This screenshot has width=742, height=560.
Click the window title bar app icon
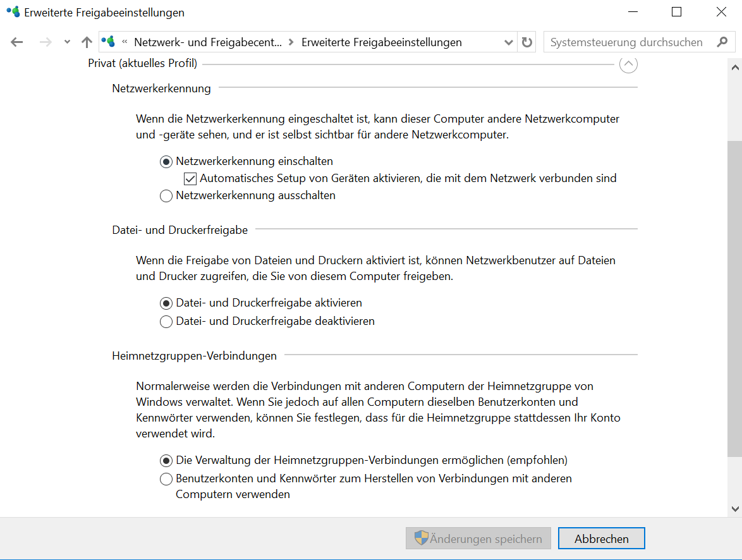13,12
